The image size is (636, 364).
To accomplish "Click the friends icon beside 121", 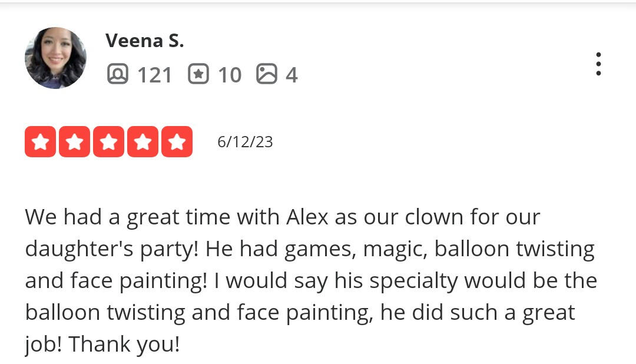I will pyautogui.click(x=118, y=74).
